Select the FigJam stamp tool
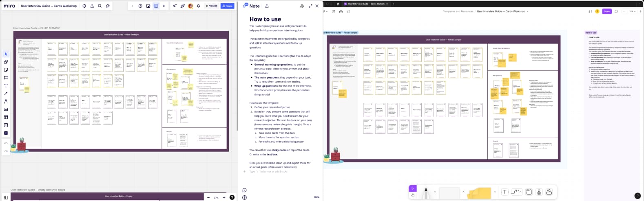 (x=539, y=192)
